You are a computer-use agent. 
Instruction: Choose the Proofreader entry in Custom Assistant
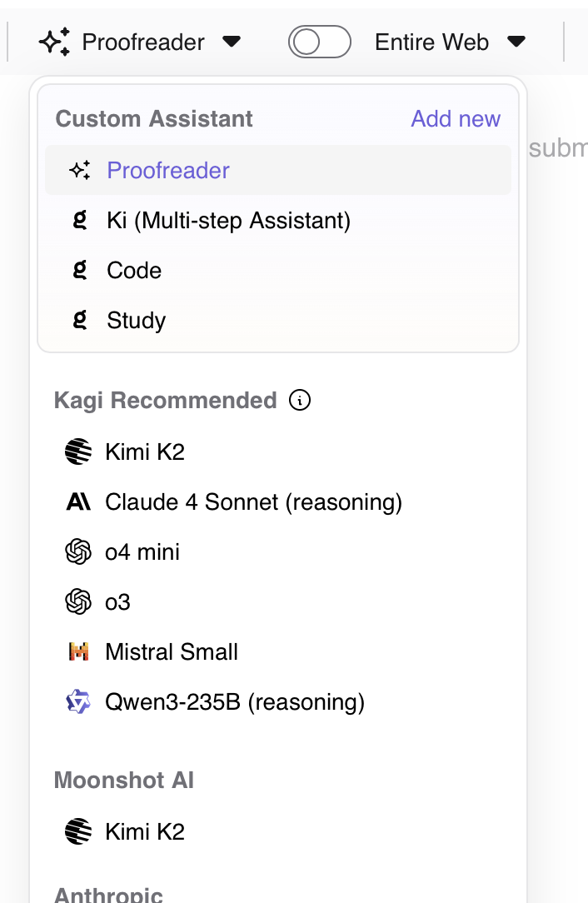click(x=168, y=170)
